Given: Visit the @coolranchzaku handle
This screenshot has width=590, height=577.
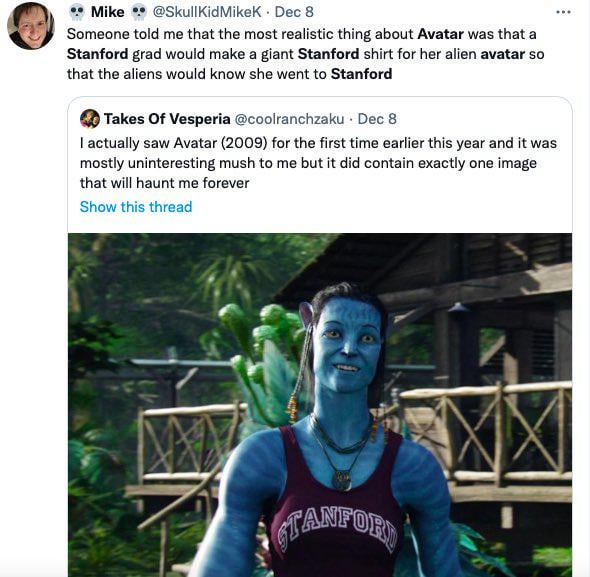Looking at the screenshot, I should click(289, 119).
